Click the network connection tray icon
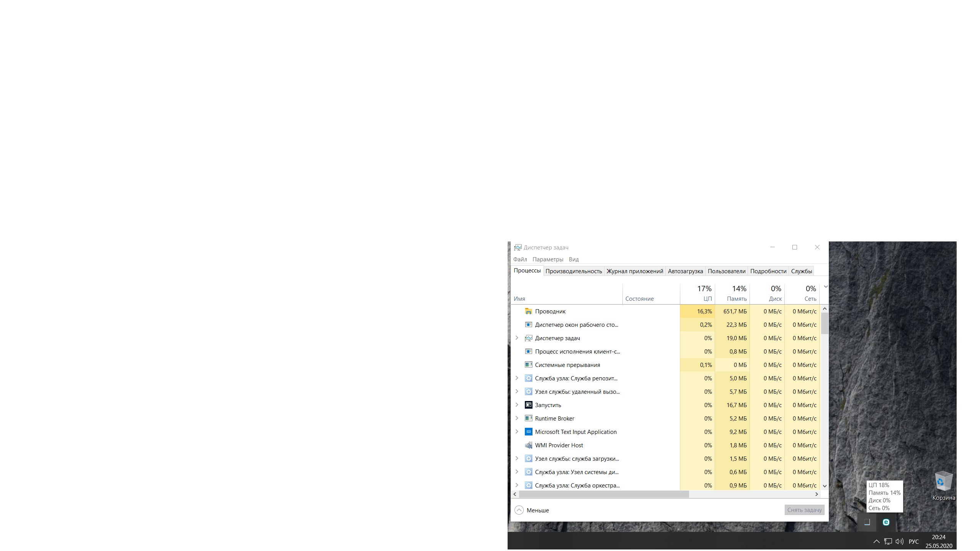 pyautogui.click(x=888, y=541)
